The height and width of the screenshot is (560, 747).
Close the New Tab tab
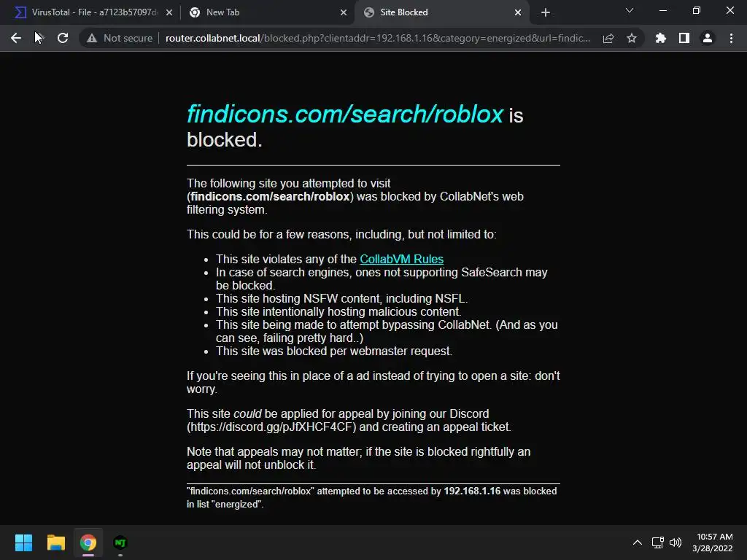coord(344,12)
